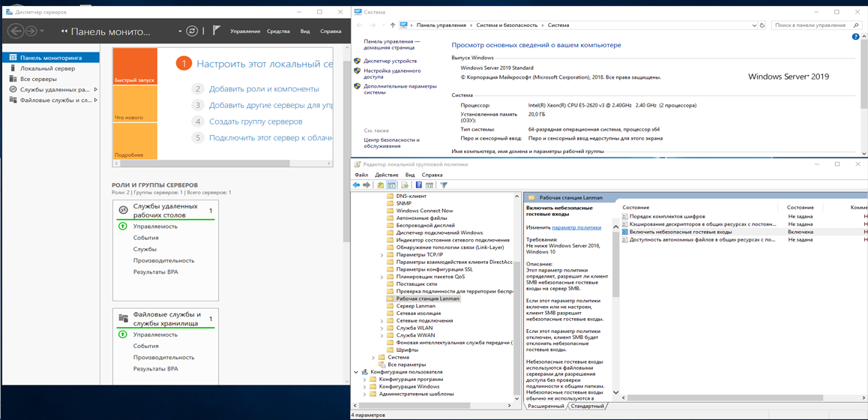Open Справка menu in Server Manager
The width and height of the screenshot is (868, 420).
(x=331, y=31)
